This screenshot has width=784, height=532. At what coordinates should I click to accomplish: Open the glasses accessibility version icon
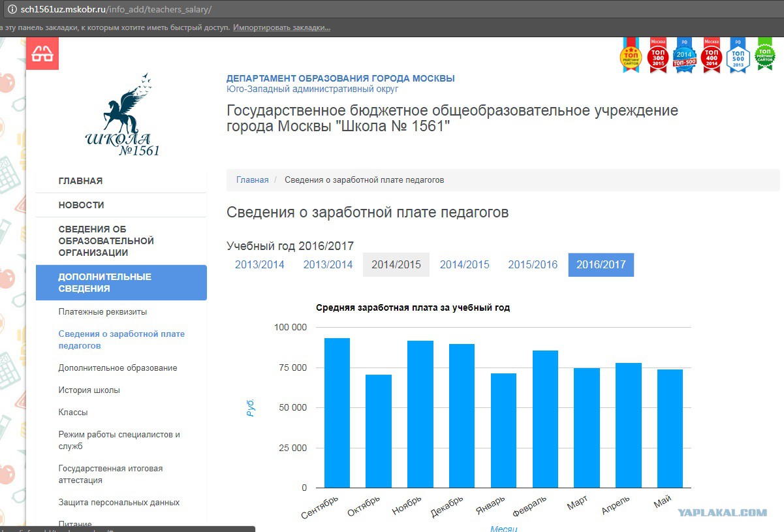[x=42, y=53]
